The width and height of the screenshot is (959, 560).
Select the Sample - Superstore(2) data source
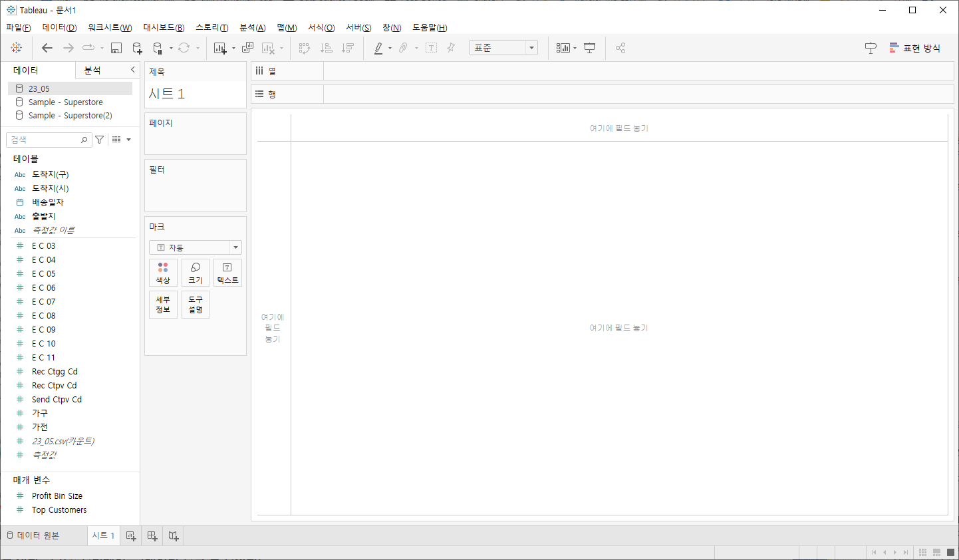tap(70, 116)
